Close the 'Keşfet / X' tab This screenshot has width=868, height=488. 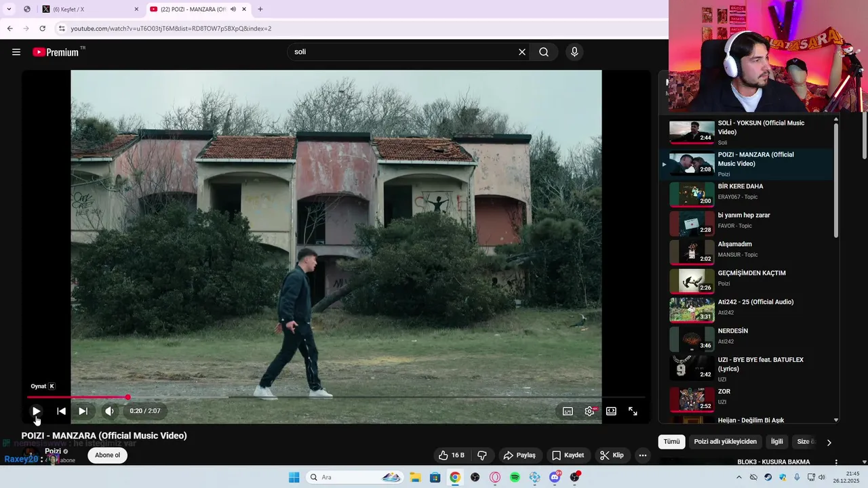136,9
